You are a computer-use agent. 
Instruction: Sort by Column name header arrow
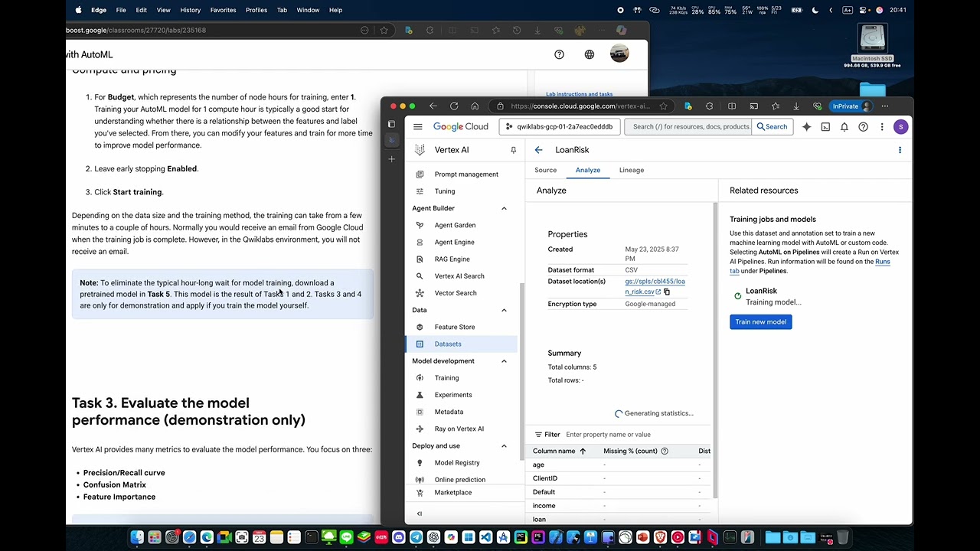tap(583, 452)
